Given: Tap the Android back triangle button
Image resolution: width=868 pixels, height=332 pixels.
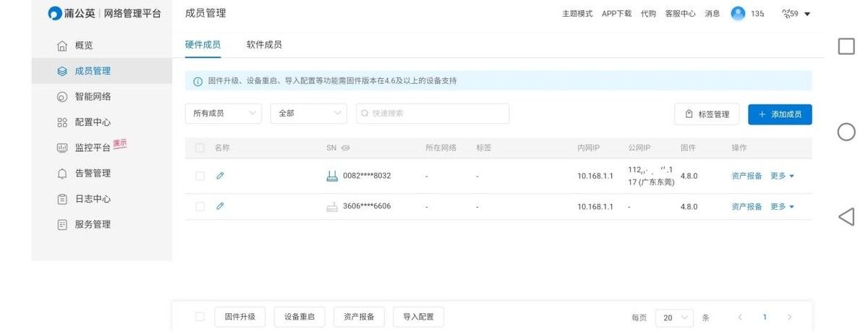Looking at the screenshot, I should pos(846,216).
